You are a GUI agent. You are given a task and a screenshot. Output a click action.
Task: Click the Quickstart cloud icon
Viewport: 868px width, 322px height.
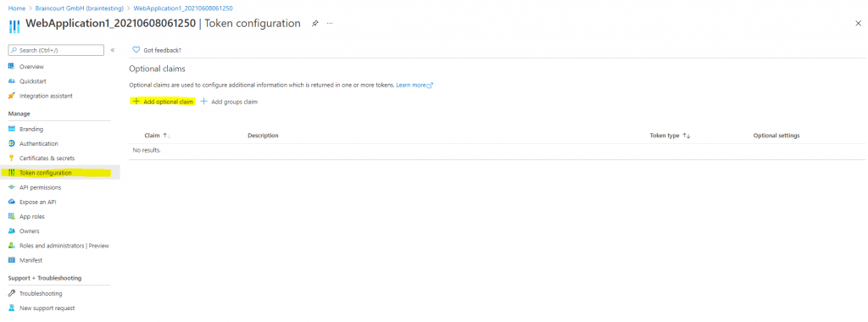click(12, 81)
